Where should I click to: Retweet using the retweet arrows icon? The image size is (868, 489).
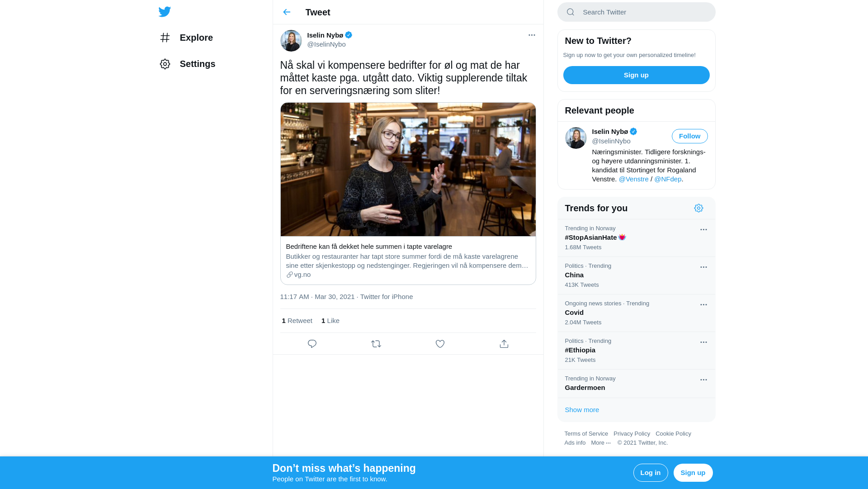pyautogui.click(x=376, y=344)
